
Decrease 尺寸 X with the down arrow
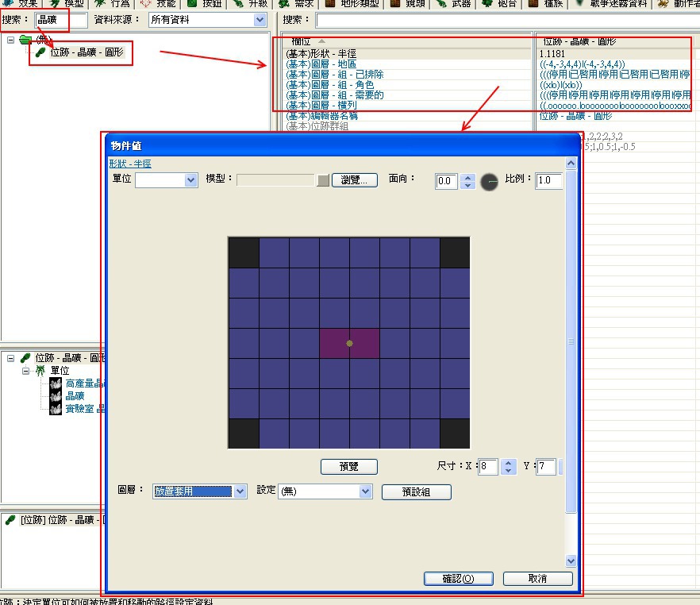pos(508,471)
